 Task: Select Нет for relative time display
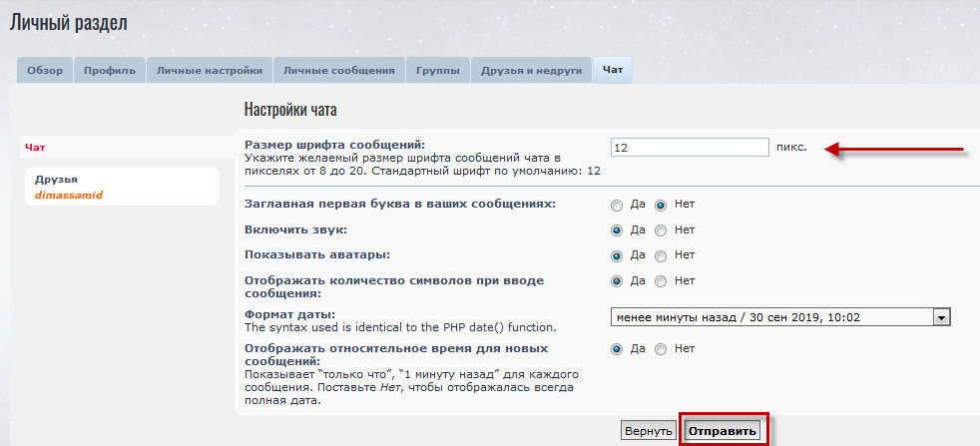point(661,349)
